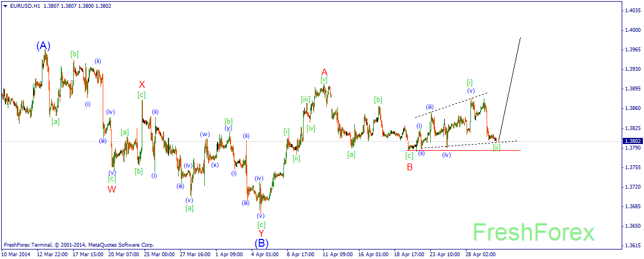The width and height of the screenshot is (644, 259).
Task: Click the 1.3860 price axis value
Action: [632, 108]
